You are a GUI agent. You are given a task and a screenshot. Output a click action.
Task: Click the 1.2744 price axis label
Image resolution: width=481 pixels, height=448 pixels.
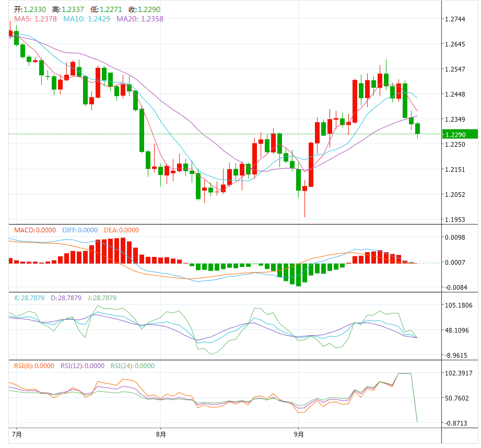(x=454, y=19)
